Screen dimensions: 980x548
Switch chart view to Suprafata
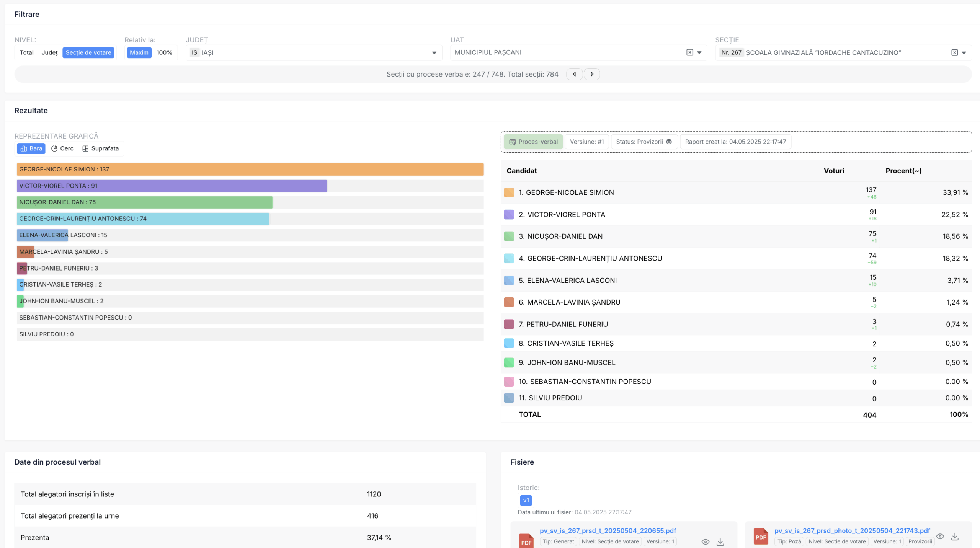101,148
